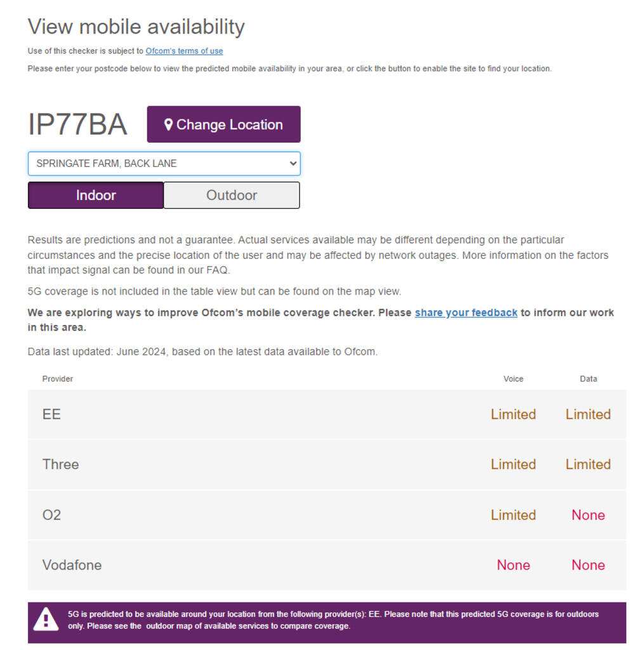This screenshot has height=650, width=644.
Task: Click Three's Data Limited status
Action: pyautogui.click(x=588, y=465)
